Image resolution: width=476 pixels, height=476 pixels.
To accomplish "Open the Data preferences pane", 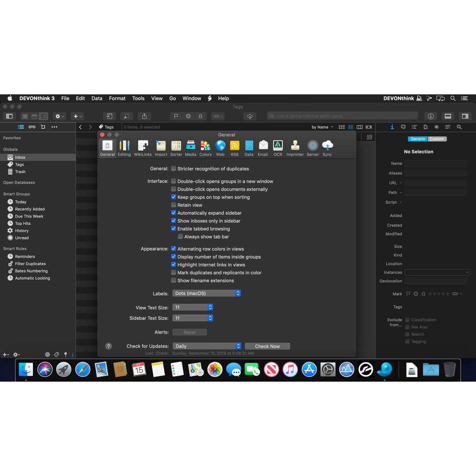I will 249,148.
